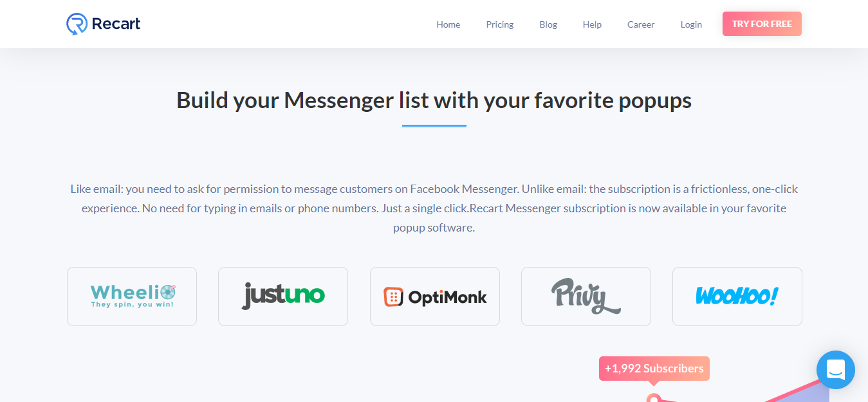Click the Login link
The image size is (868, 402).
(690, 24)
